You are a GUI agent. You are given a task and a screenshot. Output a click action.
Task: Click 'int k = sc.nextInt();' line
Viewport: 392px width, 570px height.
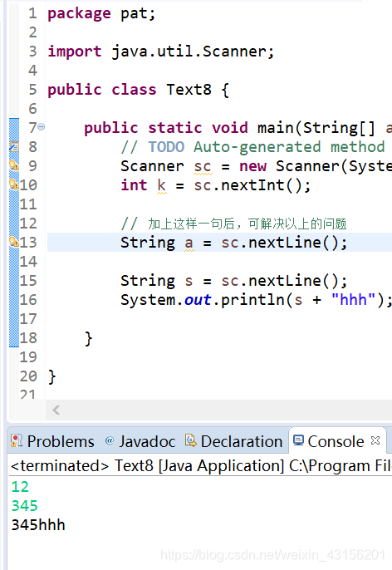pos(216,185)
